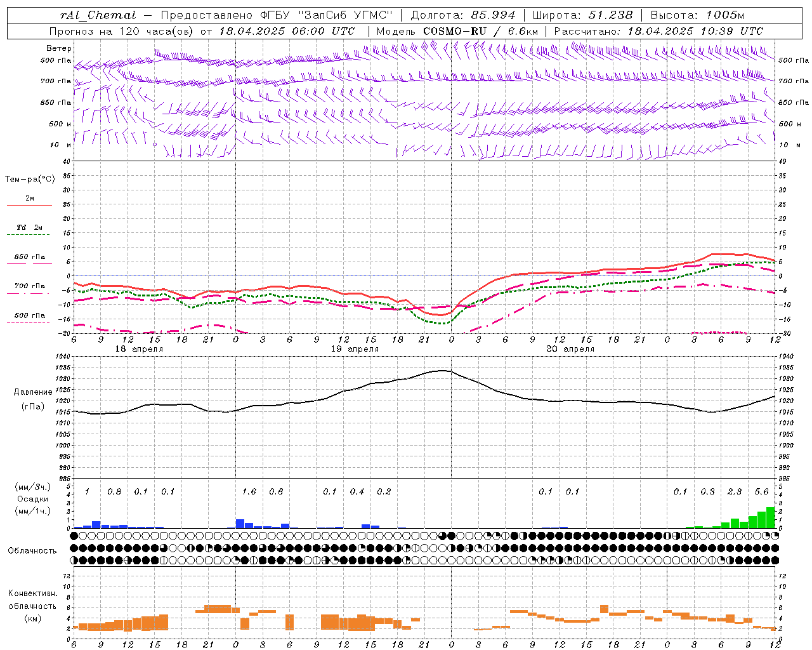Click the Тем-ра(°C) panel label

30,180
